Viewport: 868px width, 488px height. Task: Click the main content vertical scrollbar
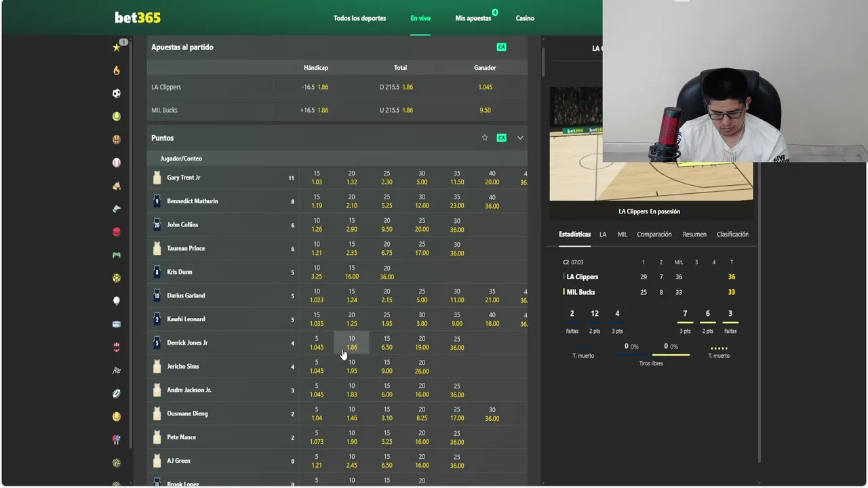[x=543, y=62]
